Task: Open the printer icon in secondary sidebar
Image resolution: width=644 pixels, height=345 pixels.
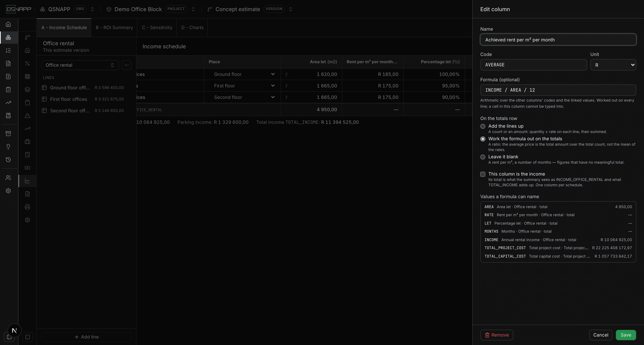Action: (x=27, y=207)
